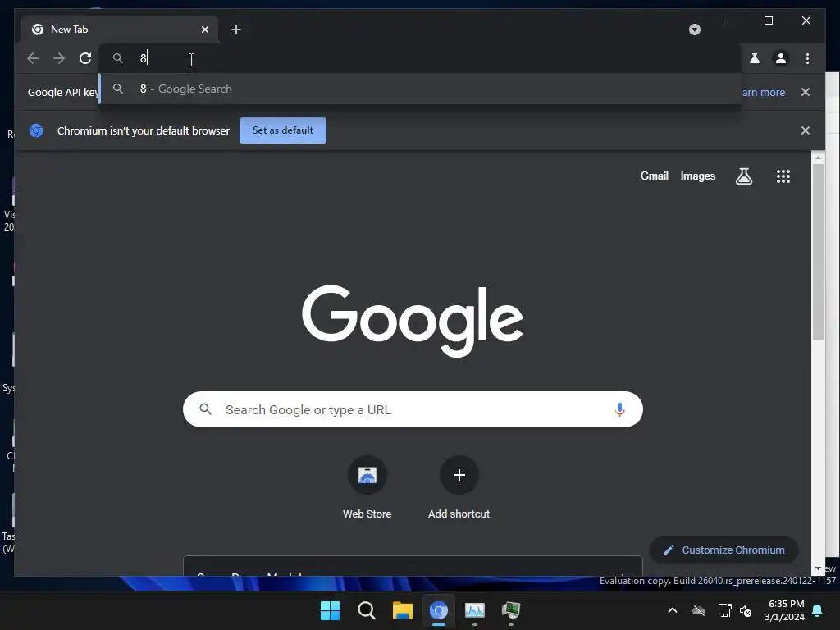Open the Windows Start menu
840x630 pixels.
click(x=330, y=610)
